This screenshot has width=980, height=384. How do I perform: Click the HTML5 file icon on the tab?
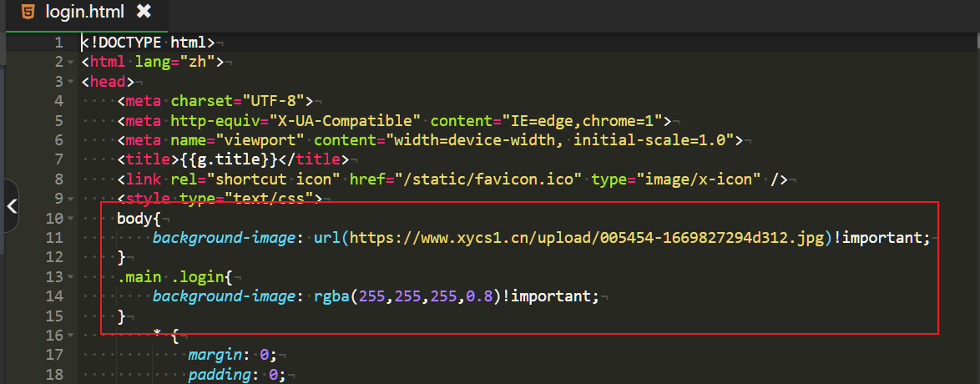click(28, 12)
